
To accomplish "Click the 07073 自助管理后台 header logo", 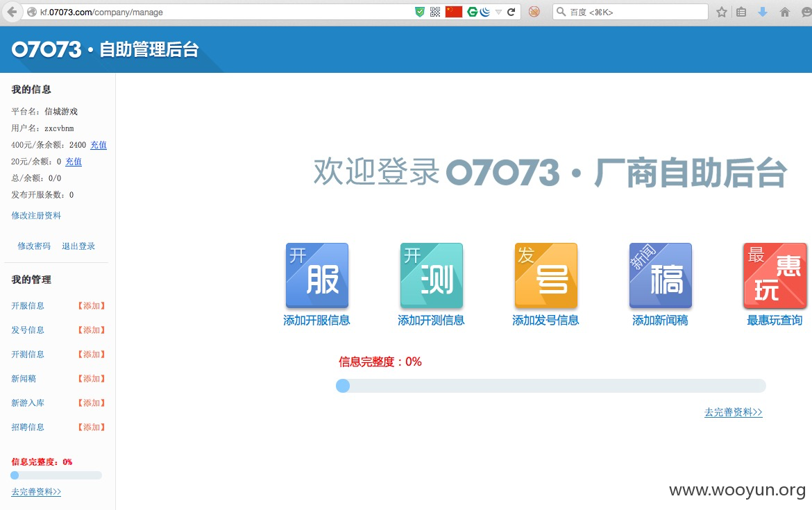I will point(105,50).
